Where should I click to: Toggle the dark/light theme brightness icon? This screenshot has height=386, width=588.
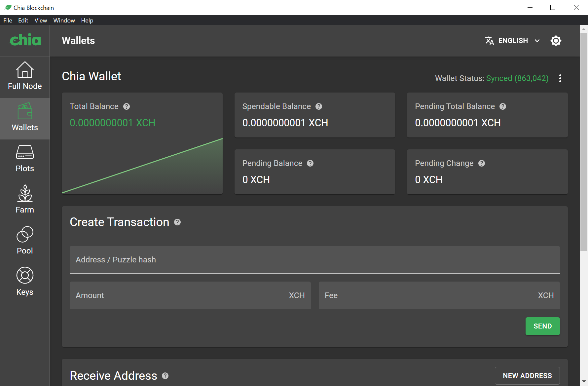tap(556, 41)
